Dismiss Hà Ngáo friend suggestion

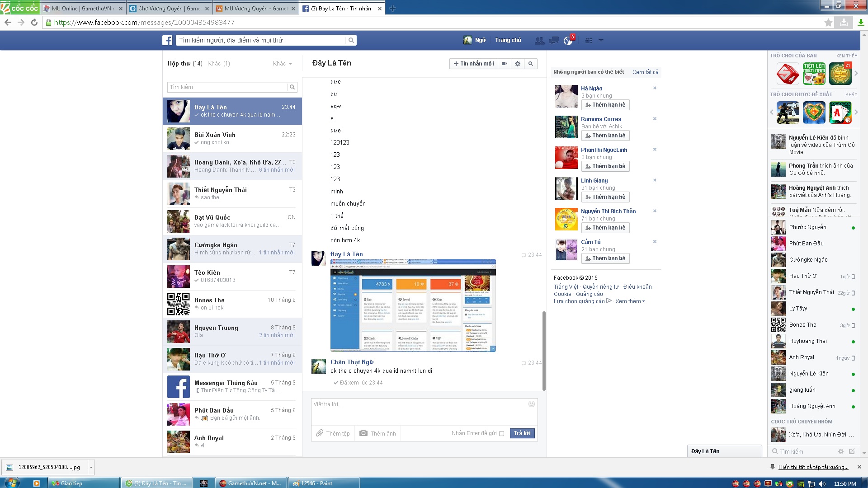coord(655,88)
